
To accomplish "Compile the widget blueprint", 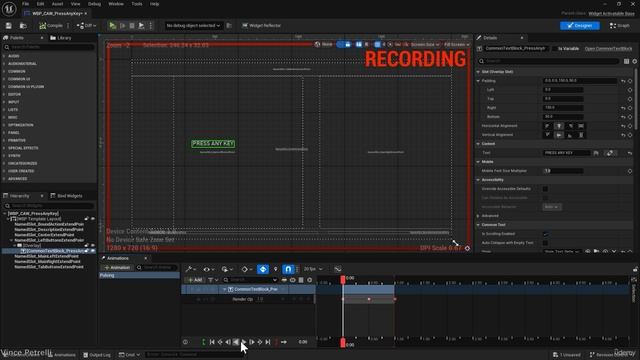I will (x=51, y=26).
